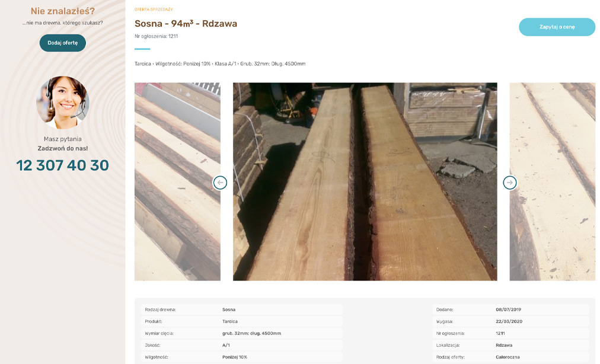The image size is (600, 364).
Task: Click the Dodaj ofertę button
Action: tap(63, 43)
